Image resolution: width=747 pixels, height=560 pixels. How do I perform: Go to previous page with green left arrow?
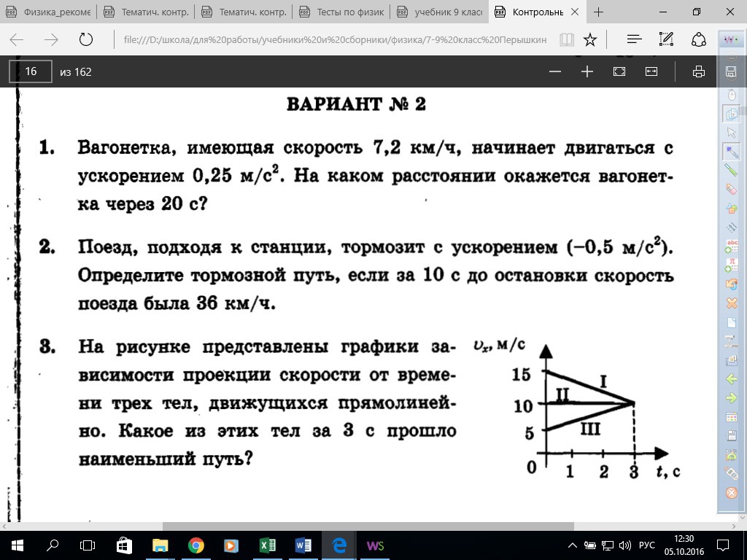(731, 379)
